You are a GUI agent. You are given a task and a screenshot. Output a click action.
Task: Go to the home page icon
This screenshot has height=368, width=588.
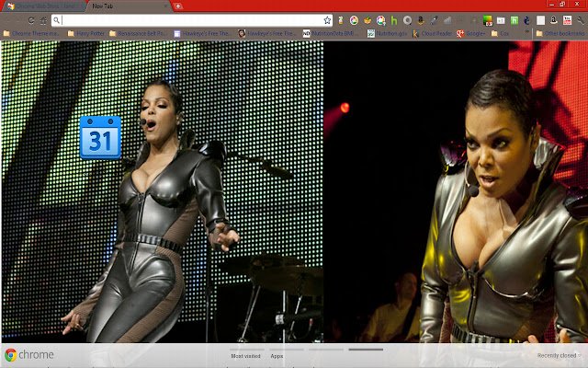tap(43, 20)
